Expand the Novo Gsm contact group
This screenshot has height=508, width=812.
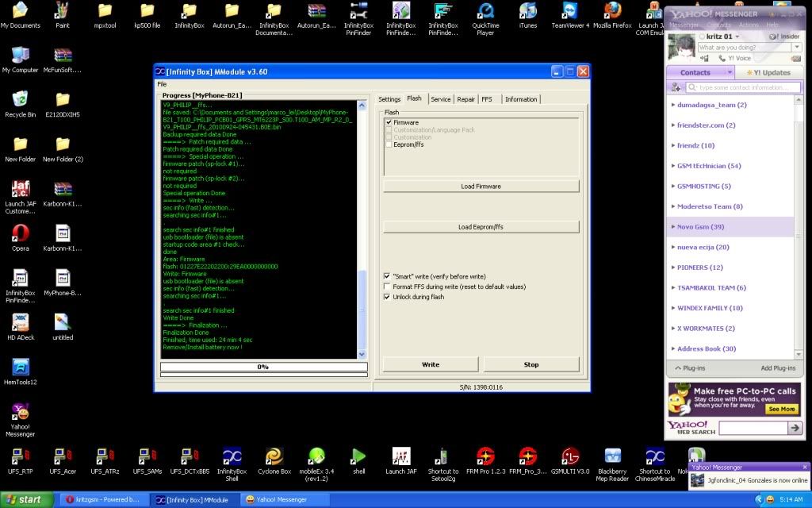pos(673,226)
